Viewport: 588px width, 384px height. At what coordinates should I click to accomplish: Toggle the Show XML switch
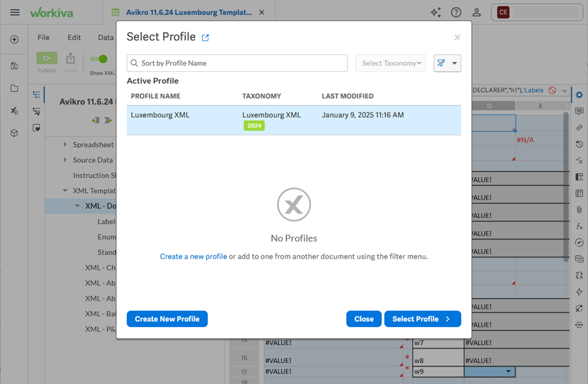[99, 59]
